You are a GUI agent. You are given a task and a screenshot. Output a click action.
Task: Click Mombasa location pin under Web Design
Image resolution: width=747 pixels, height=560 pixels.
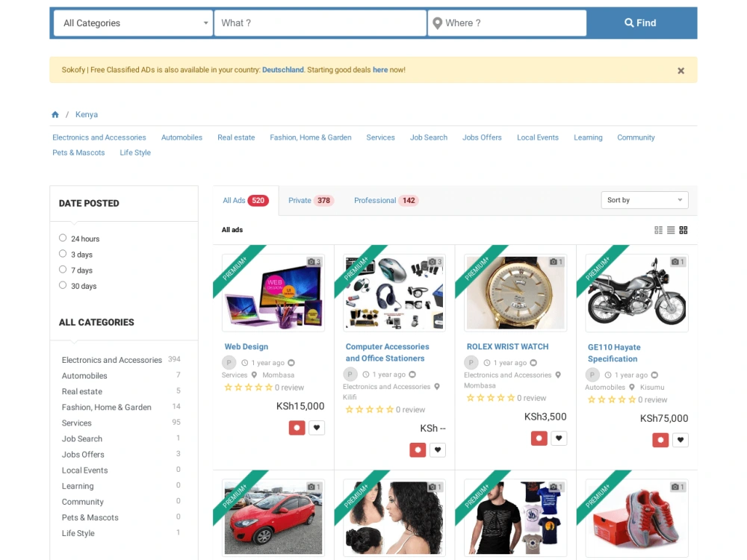(x=255, y=375)
